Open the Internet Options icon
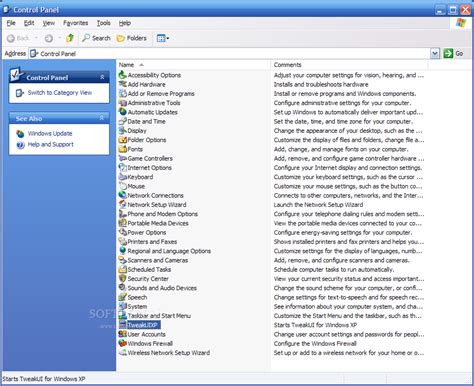The width and height of the screenshot is (474, 386). (x=123, y=168)
